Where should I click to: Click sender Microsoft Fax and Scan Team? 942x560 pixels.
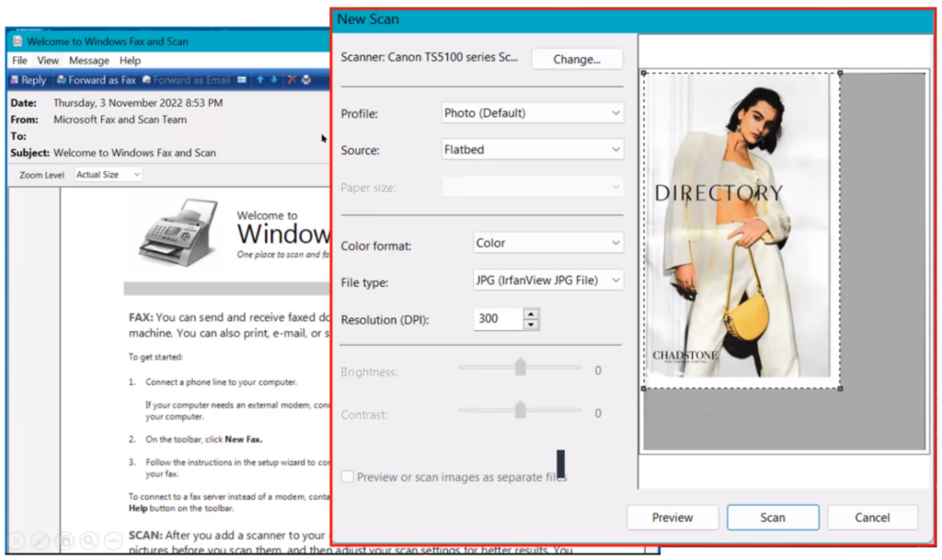click(121, 120)
